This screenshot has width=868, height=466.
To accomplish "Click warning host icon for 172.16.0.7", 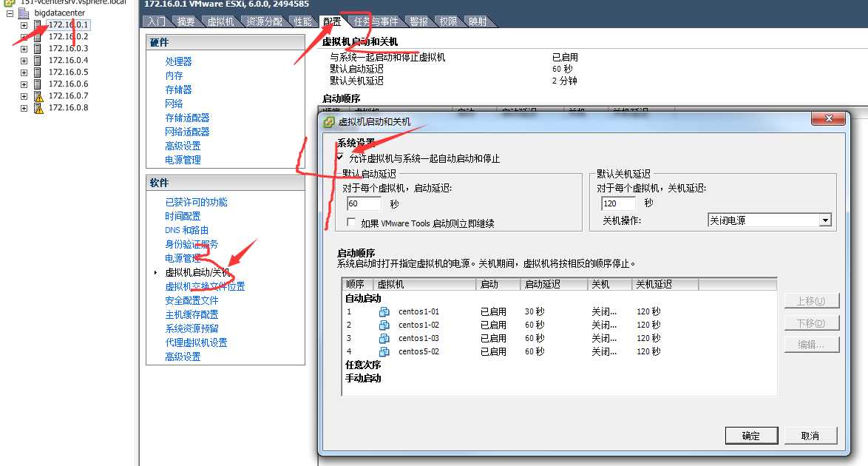I will coord(38,96).
